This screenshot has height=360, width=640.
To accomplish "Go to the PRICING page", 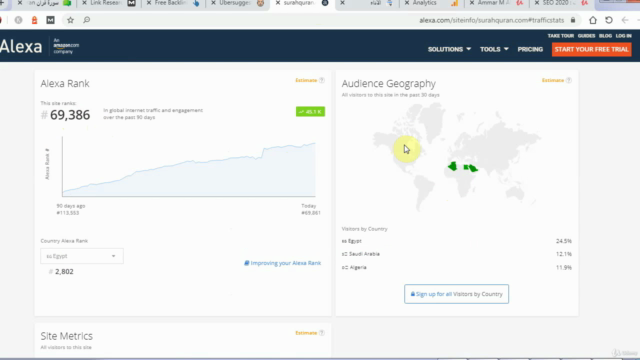I will click(x=530, y=49).
